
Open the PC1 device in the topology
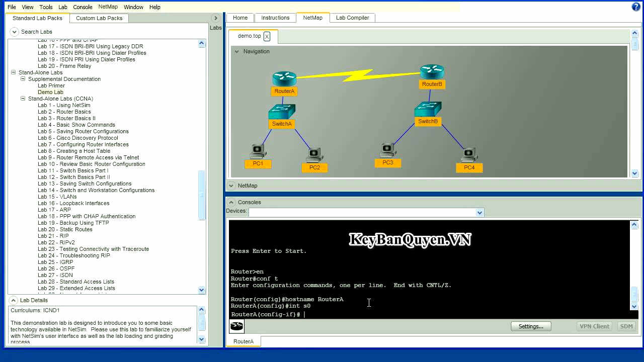pos(258,150)
